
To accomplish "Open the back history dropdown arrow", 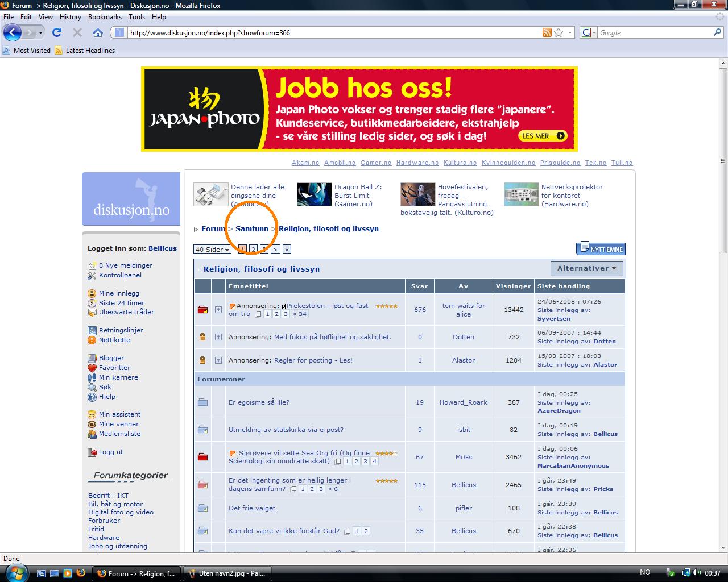I will (40, 32).
